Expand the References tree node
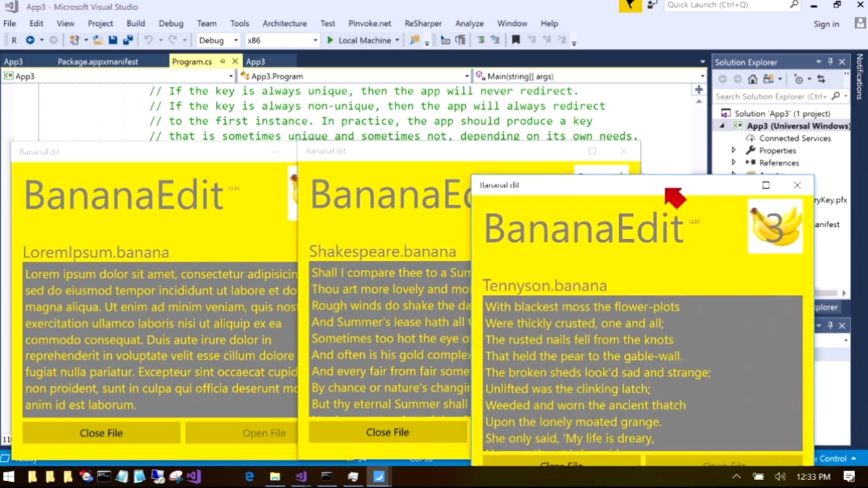This screenshot has width=868, height=488. [x=733, y=163]
